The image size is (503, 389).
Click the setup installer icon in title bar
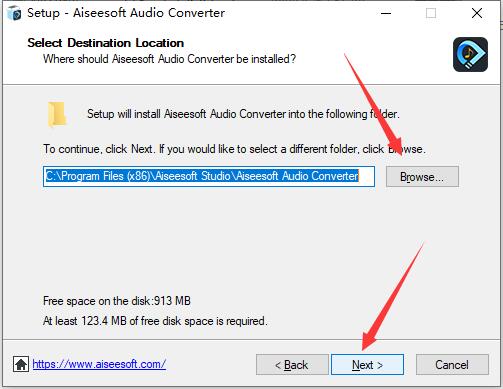click(x=14, y=13)
